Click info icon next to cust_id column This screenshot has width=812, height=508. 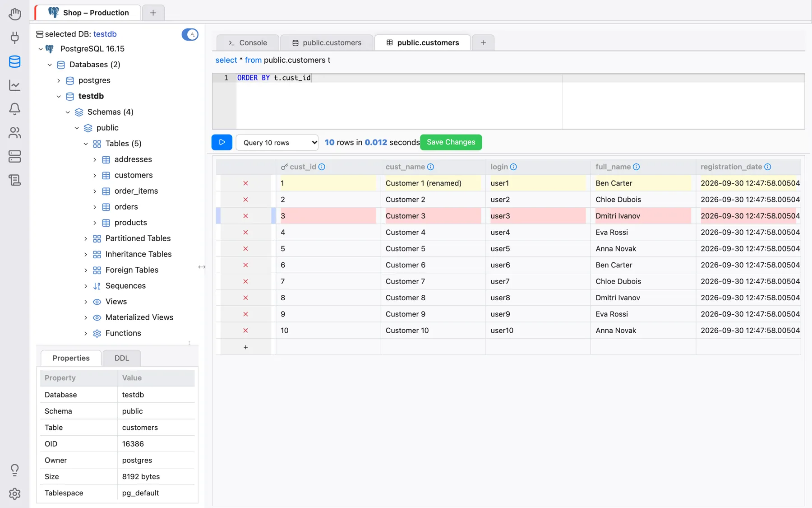click(x=322, y=167)
